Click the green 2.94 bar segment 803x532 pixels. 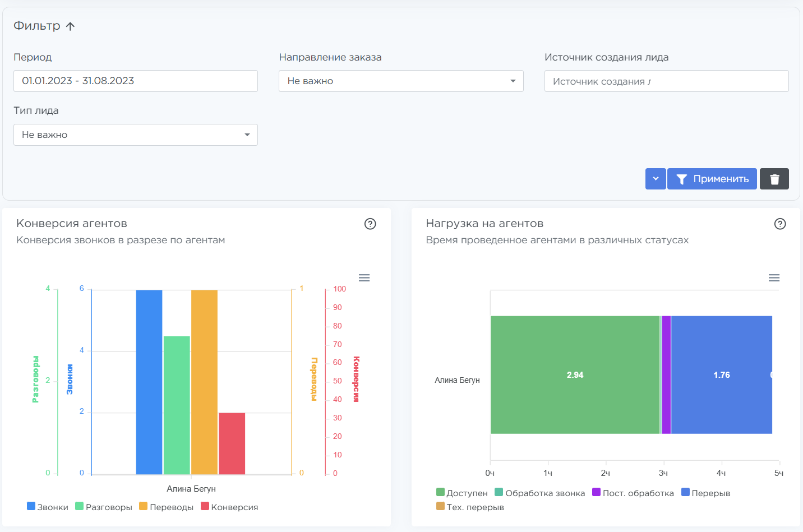click(x=575, y=374)
